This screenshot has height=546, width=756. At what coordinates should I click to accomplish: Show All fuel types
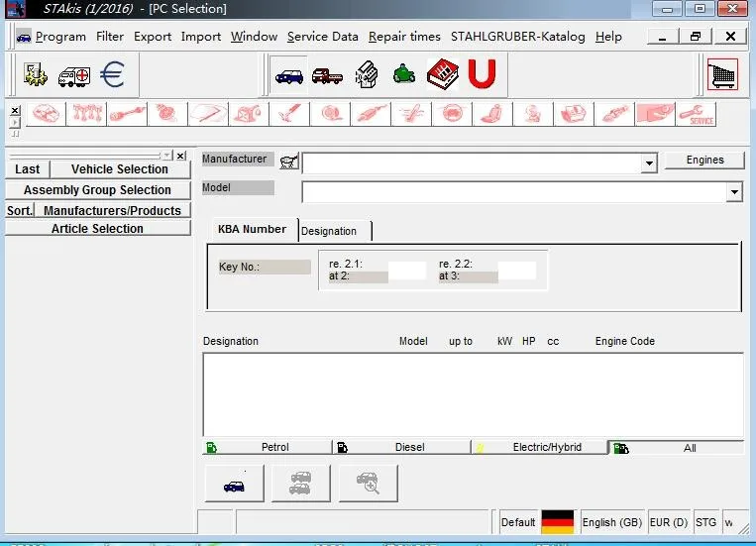(676, 448)
